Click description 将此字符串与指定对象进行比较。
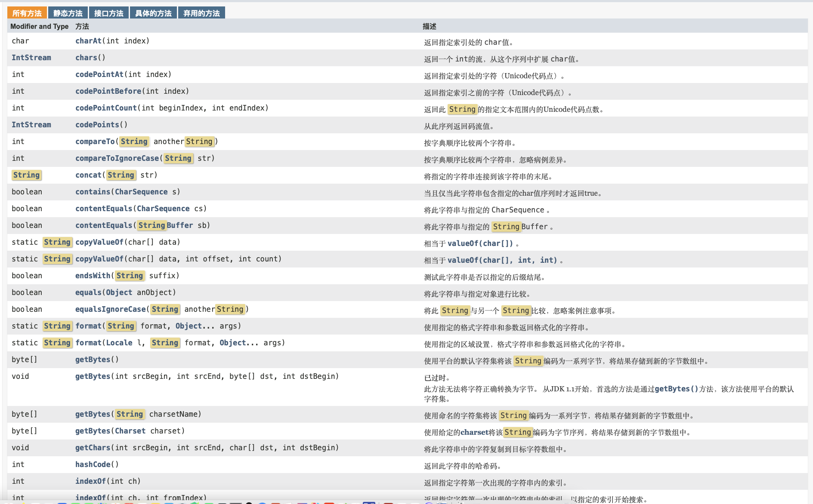This screenshot has height=504, width=813. 477,294
